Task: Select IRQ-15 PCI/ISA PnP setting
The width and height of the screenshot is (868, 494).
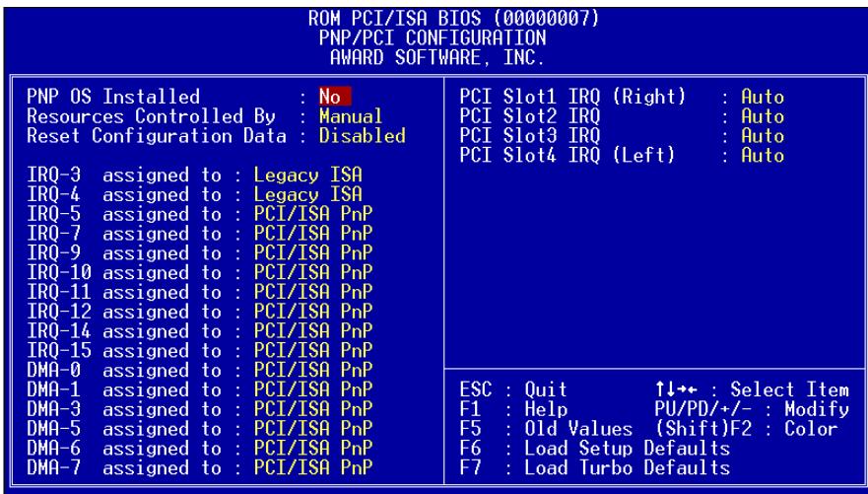Action: tap(313, 351)
